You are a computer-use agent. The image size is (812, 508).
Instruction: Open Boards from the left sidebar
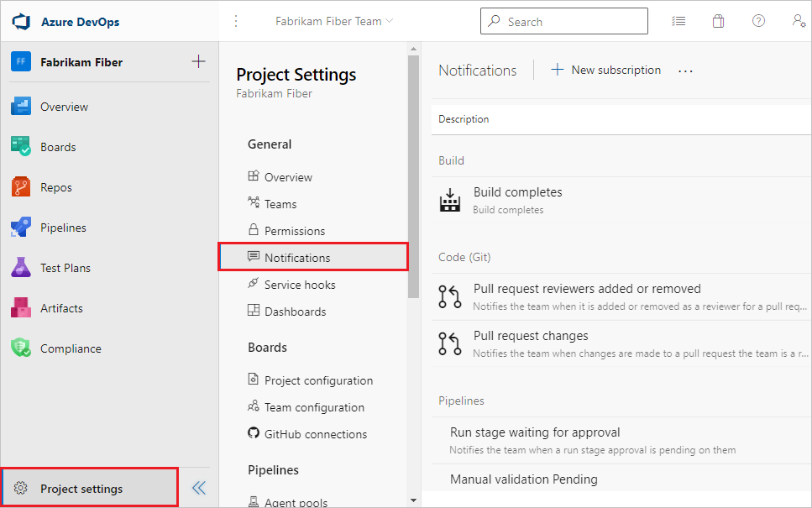(57, 146)
